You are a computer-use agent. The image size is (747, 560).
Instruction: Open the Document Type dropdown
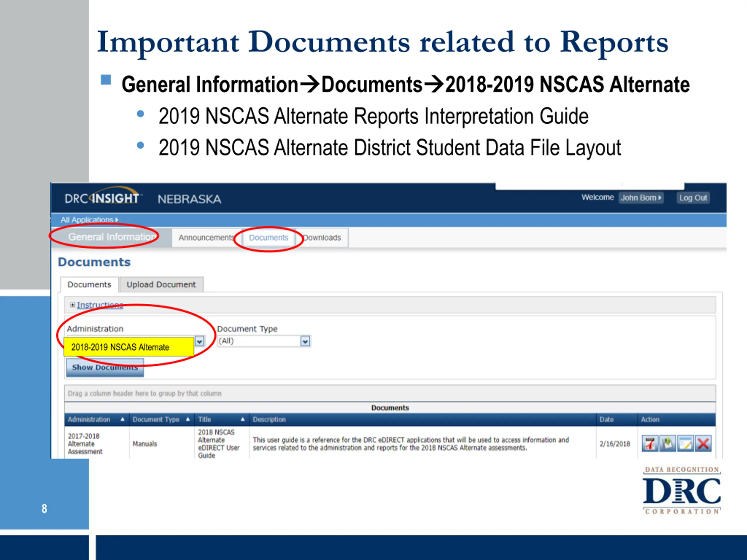pyautogui.click(x=264, y=341)
